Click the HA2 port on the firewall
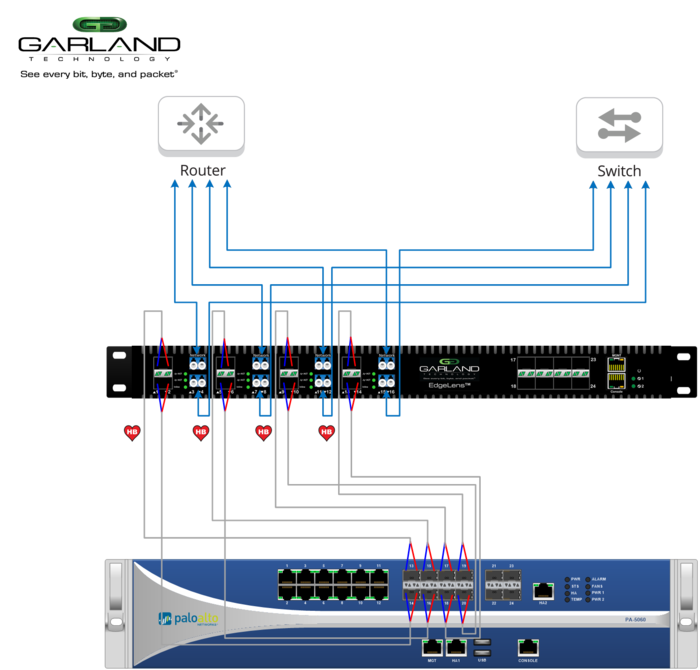Image resolution: width=700 pixels, height=670 pixels. pos(543,591)
